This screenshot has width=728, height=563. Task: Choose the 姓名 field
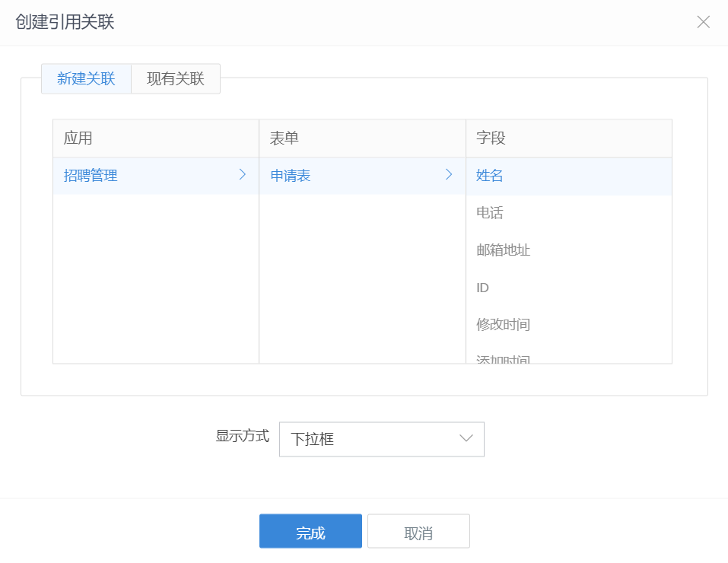click(x=490, y=176)
